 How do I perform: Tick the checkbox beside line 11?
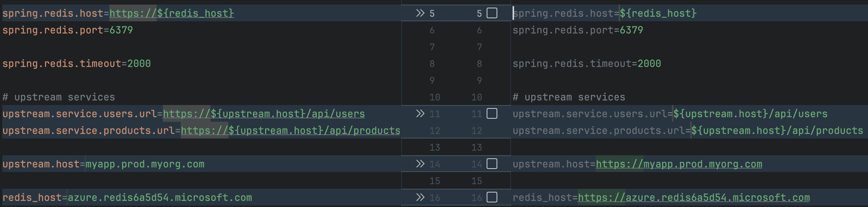pyautogui.click(x=492, y=114)
